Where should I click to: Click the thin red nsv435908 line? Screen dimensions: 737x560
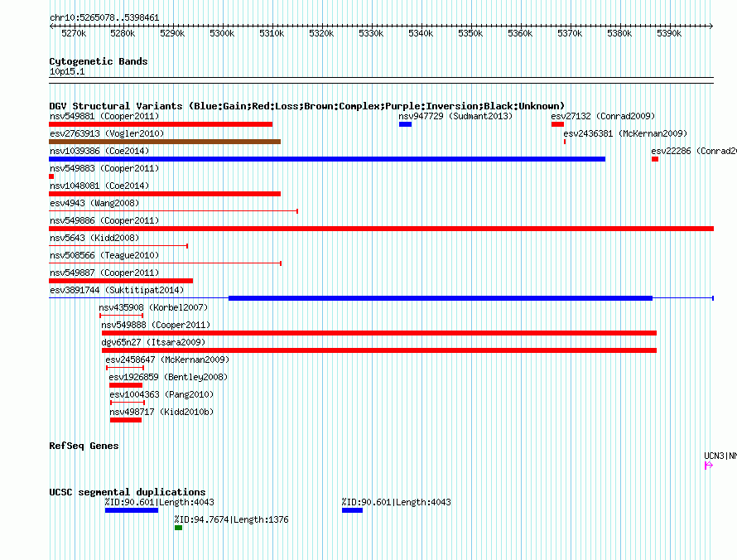121,316
